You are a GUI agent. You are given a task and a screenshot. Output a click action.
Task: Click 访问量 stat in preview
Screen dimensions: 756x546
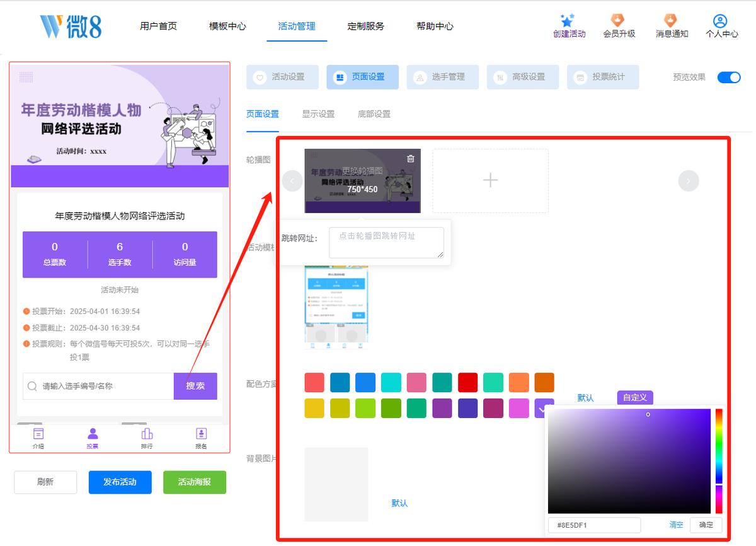point(185,254)
